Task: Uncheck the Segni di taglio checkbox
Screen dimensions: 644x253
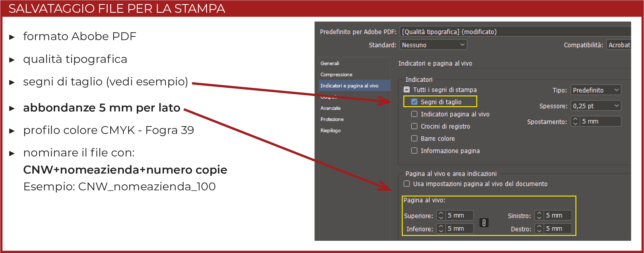Action: click(x=414, y=102)
